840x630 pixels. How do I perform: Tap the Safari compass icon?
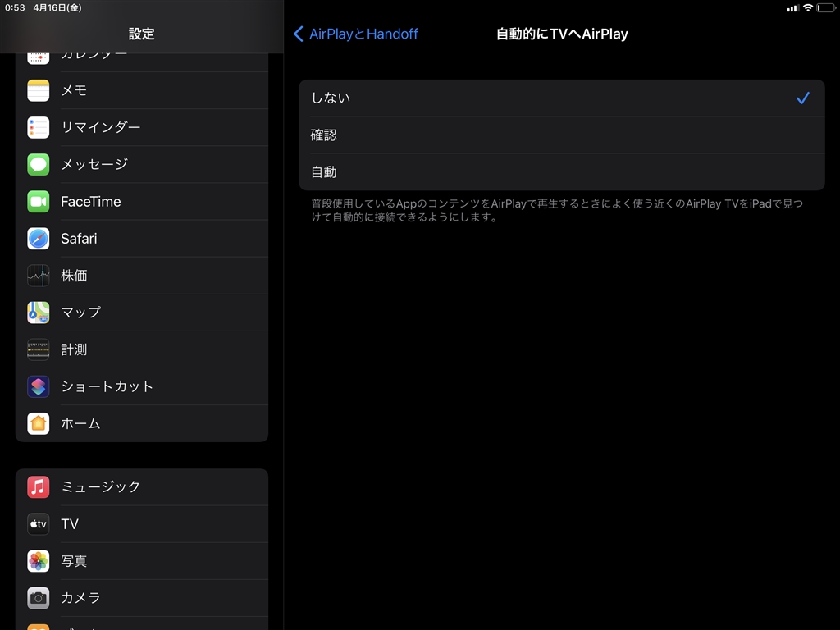point(38,239)
